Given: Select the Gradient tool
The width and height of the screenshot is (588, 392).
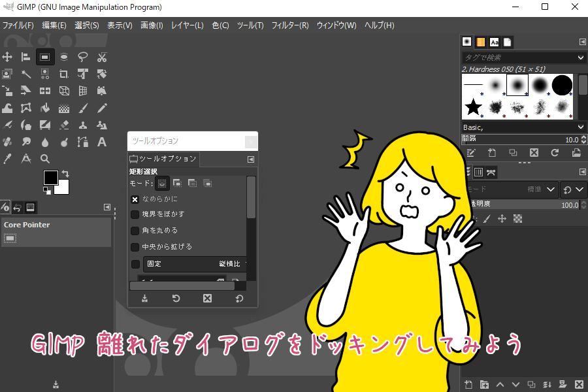Looking at the screenshot, I should pyautogui.click(x=64, y=108).
